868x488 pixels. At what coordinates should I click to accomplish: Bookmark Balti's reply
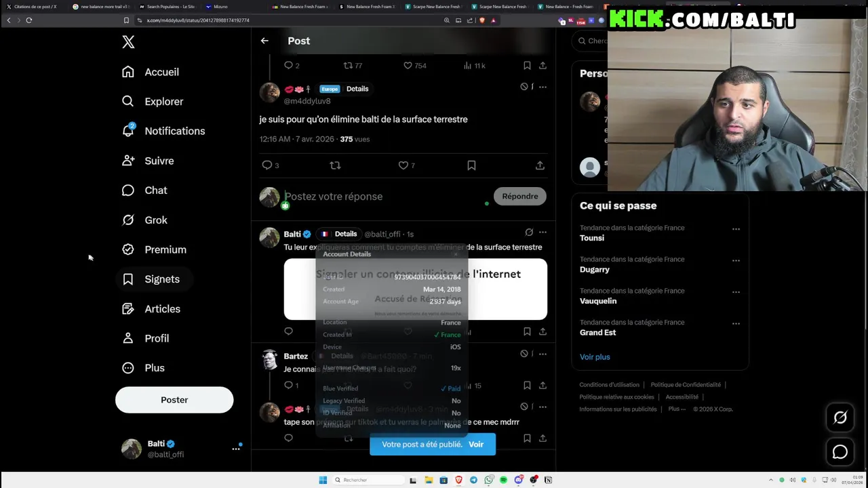(x=527, y=331)
